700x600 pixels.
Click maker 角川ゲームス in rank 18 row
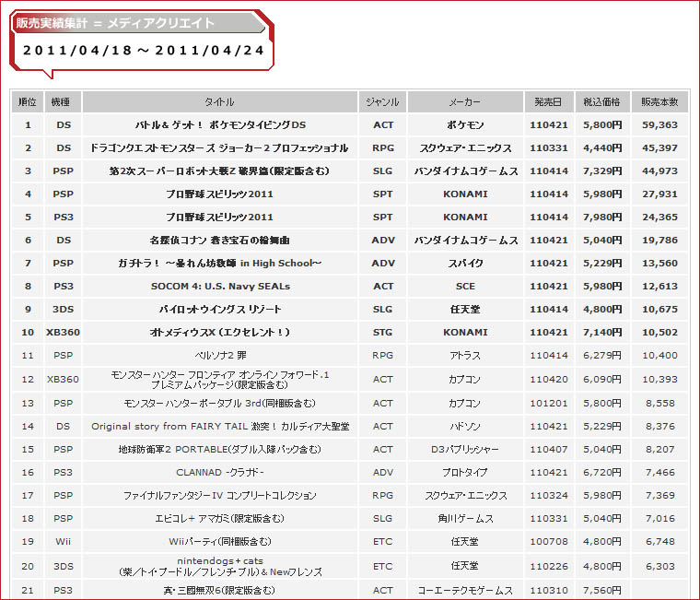[465, 519]
